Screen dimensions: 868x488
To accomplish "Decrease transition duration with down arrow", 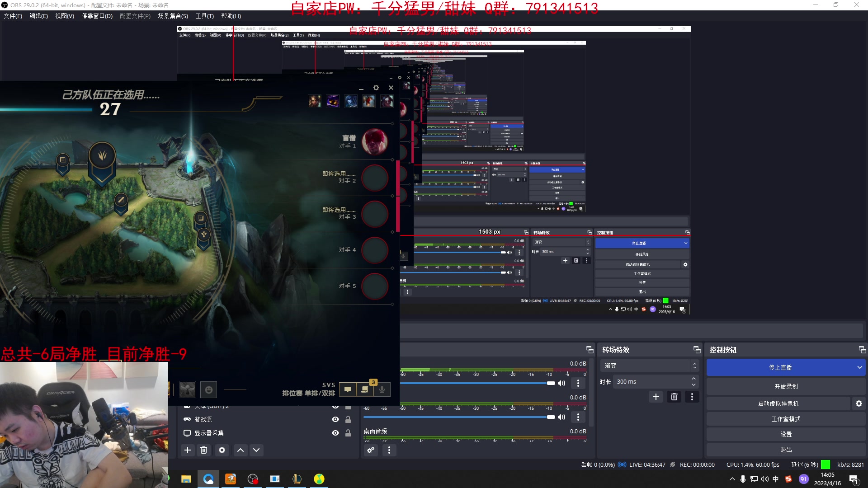I will pyautogui.click(x=694, y=385).
